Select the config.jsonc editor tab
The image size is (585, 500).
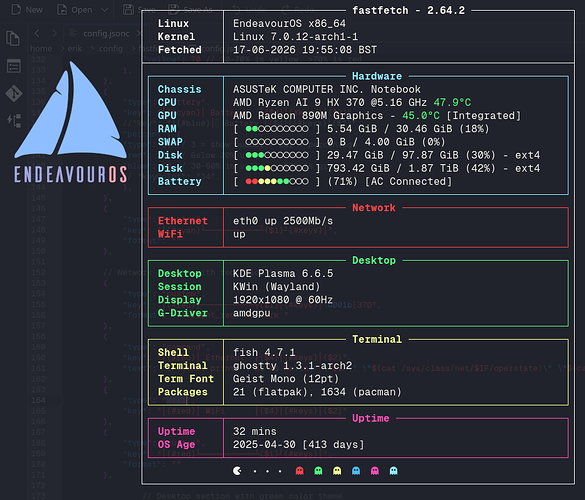(102, 33)
